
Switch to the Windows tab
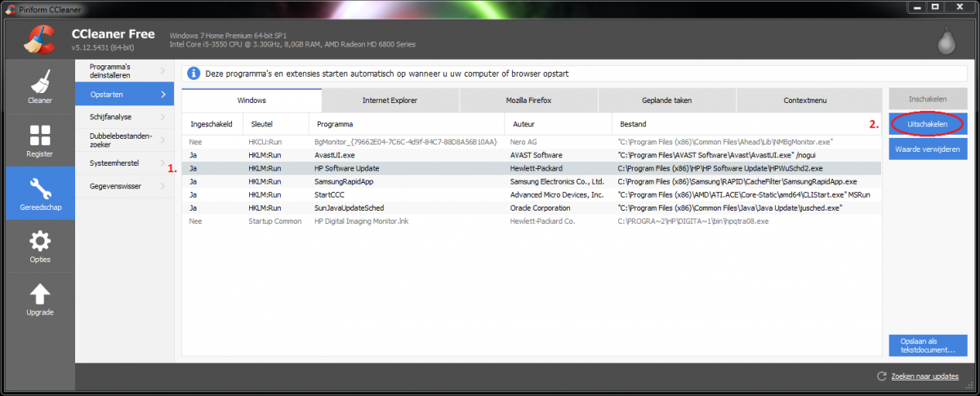click(252, 100)
